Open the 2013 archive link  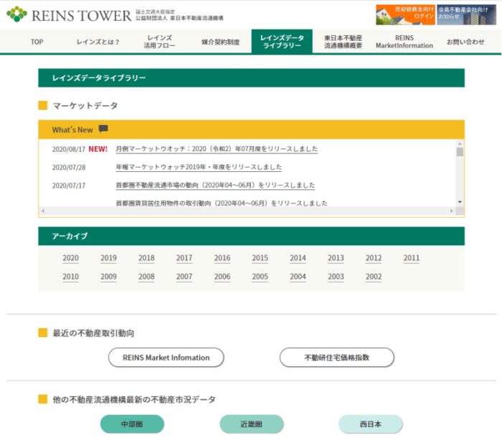[x=336, y=258]
